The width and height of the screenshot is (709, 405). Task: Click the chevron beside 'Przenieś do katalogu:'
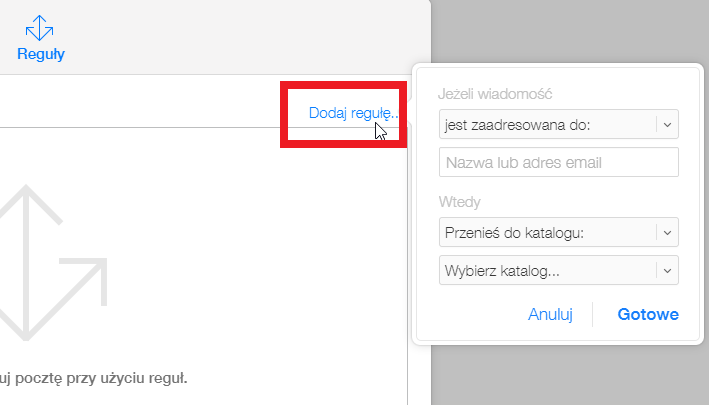click(667, 232)
